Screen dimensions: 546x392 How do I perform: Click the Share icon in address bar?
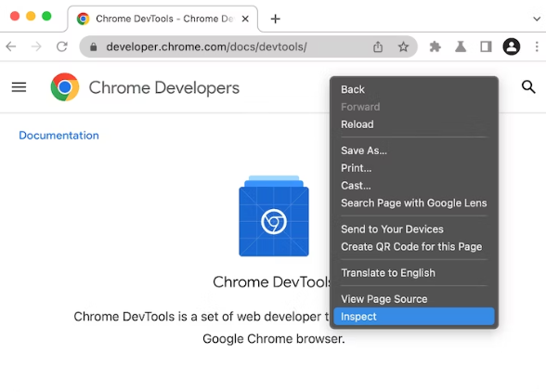tap(378, 46)
